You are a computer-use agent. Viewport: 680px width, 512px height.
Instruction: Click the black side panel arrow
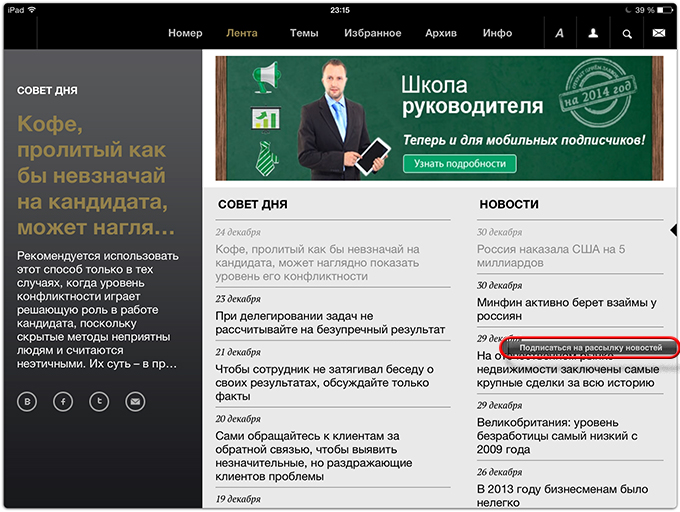click(x=673, y=231)
